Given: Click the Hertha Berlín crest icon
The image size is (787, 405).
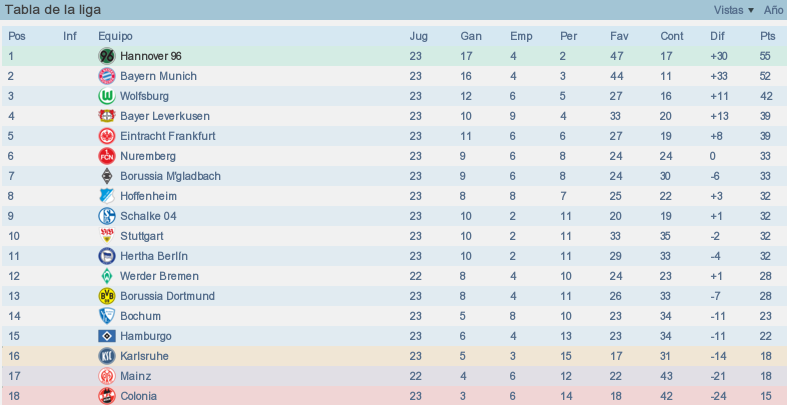Looking at the screenshot, I should [106, 256].
